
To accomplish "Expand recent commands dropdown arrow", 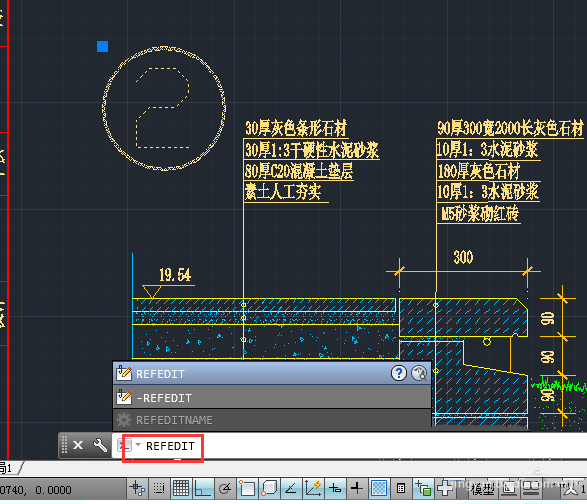I will click(138, 444).
